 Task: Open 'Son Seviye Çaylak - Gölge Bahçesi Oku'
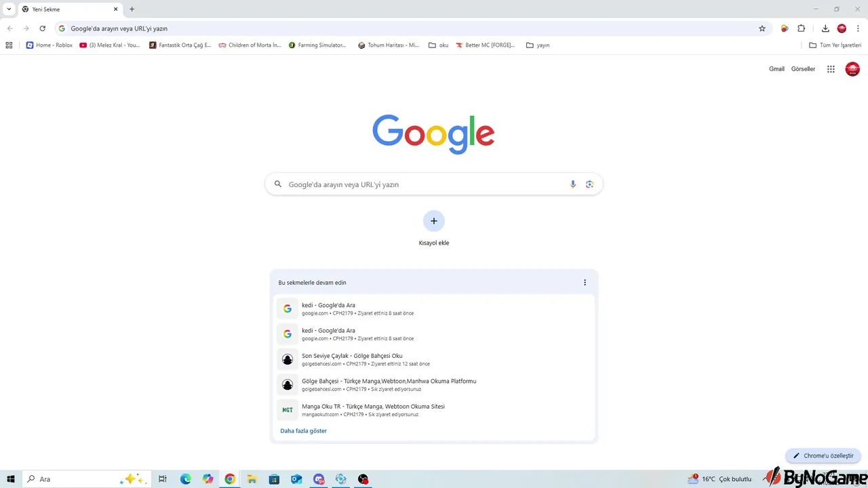pyautogui.click(x=434, y=359)
